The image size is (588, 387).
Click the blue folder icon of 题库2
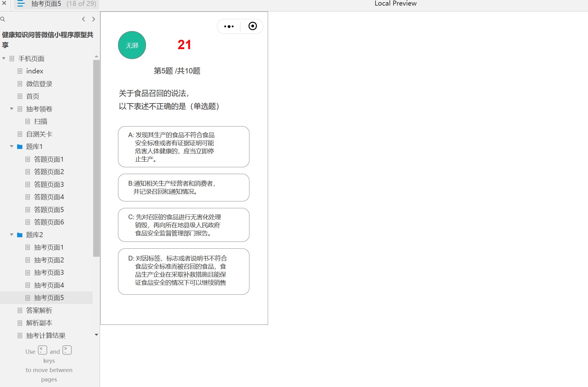(x=20, y=235)
